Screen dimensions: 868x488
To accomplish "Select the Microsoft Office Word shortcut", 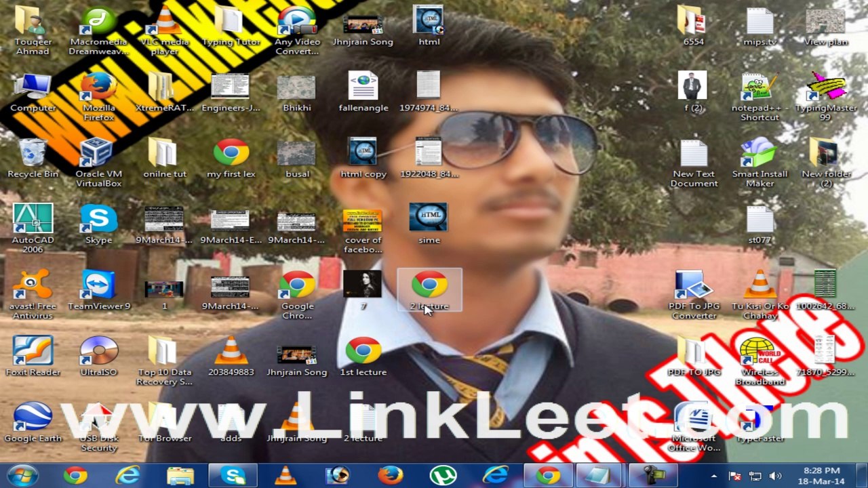I will point(693,428).
